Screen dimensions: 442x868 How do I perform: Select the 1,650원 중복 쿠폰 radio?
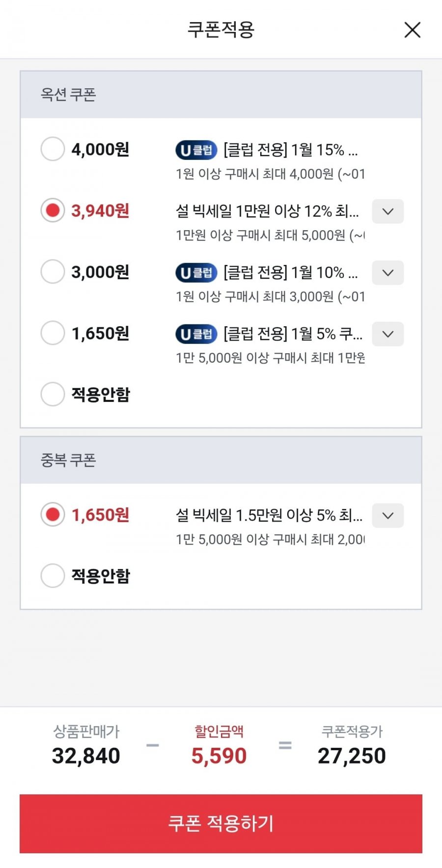[53, 515]
